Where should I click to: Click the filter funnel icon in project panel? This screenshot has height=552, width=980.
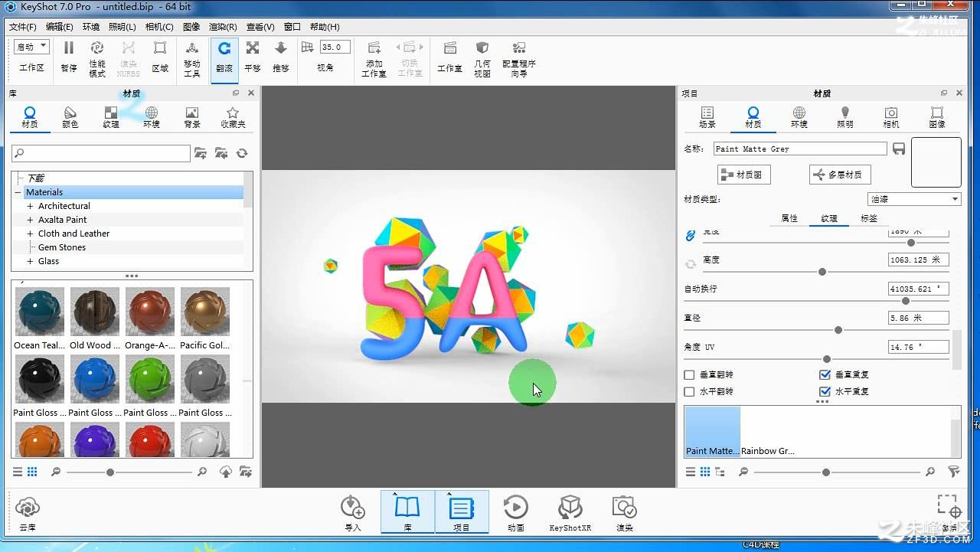tap(954, 472)
